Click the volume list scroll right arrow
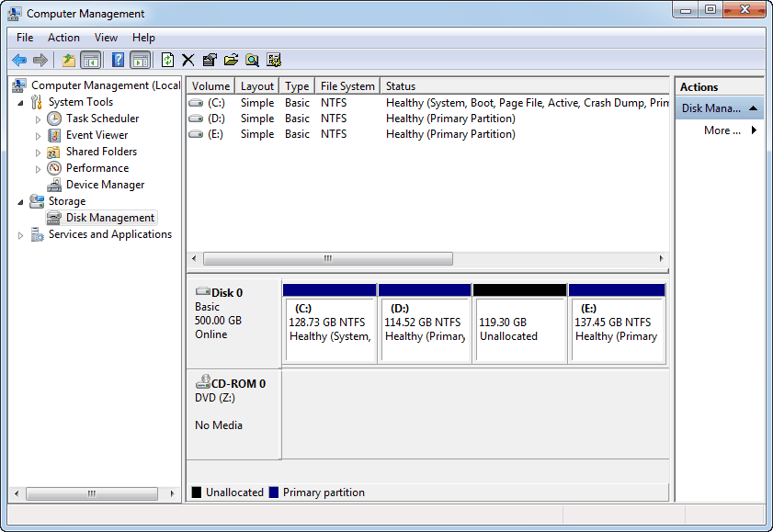This screenshot has width=773, height=532. click(661, 258)
